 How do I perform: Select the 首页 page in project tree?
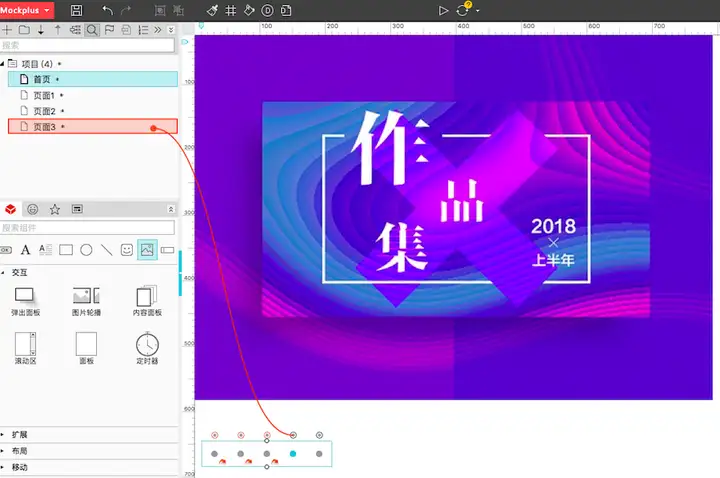click(x=93, y=79)
